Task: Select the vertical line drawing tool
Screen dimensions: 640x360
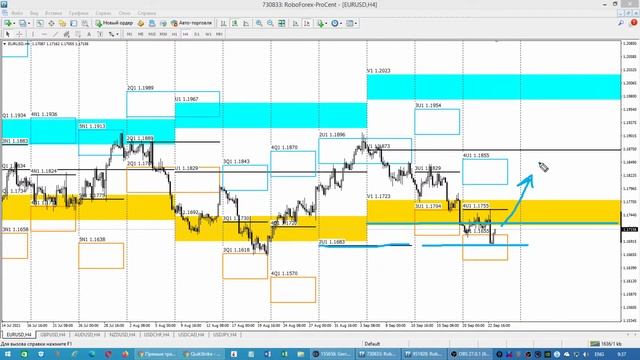Action: pos(33,34)
